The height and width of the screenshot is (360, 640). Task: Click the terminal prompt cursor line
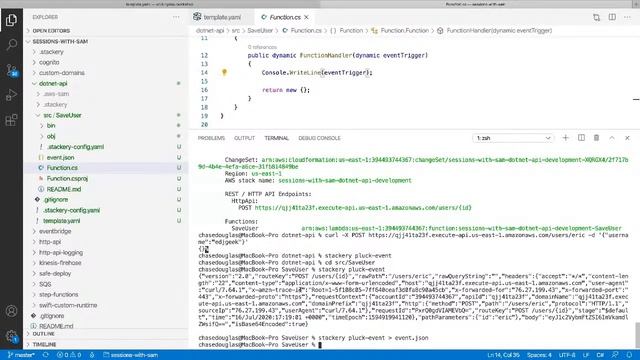tap(260, 344)
